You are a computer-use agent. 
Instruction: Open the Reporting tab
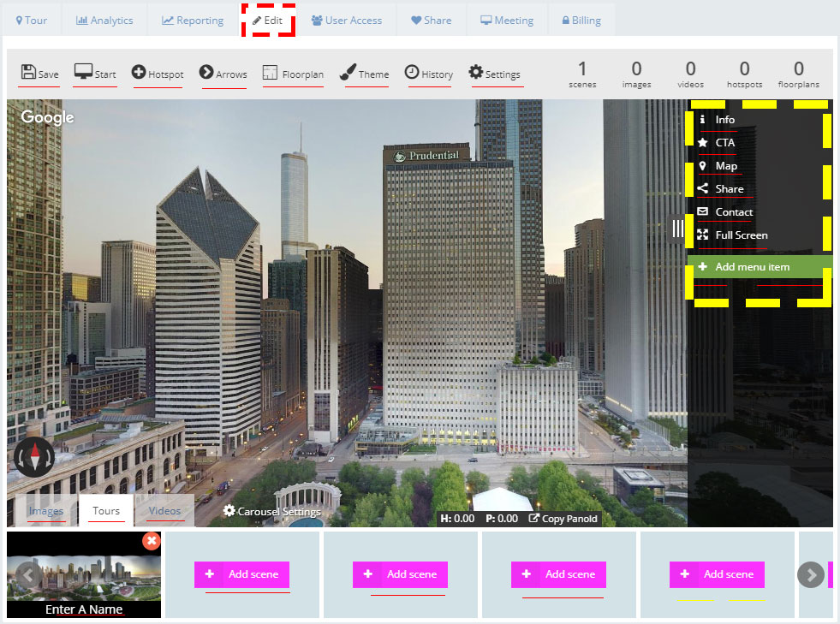193,21
